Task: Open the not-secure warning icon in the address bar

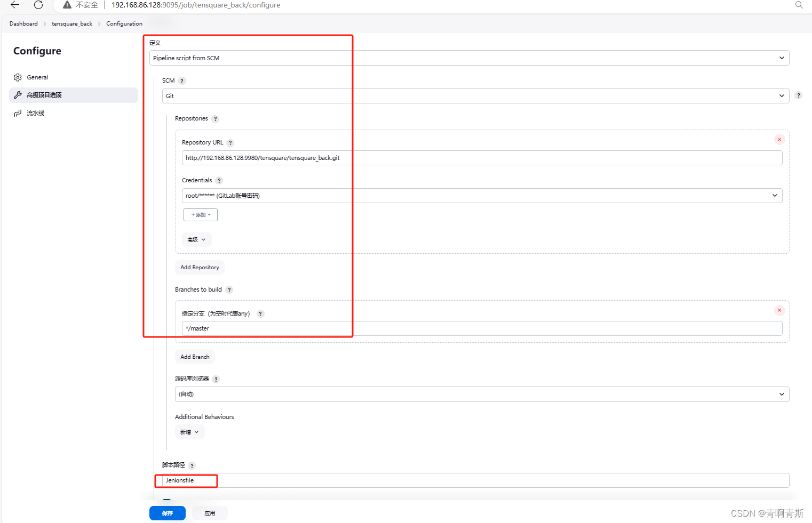Action: [67, 5]
